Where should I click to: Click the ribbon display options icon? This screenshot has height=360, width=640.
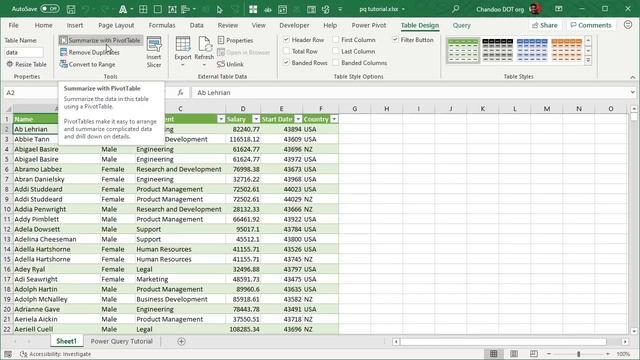point(559,9)
